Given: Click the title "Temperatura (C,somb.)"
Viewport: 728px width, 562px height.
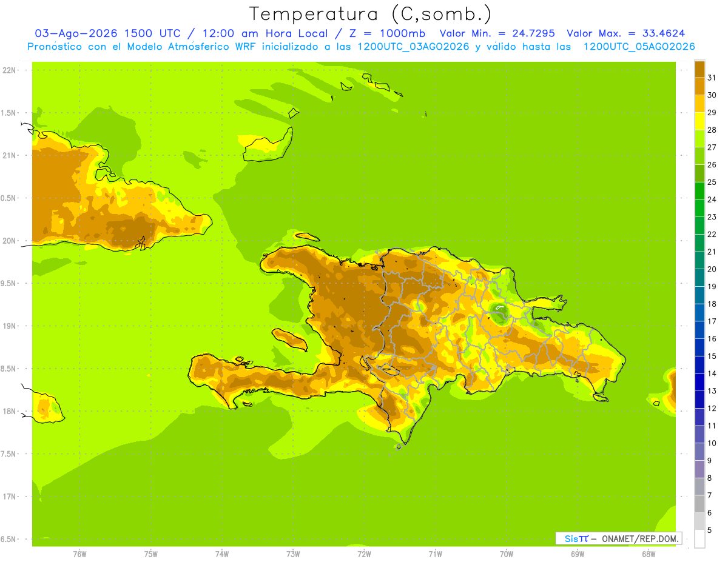Looking at the screenshot, I should pyautogui.click(x=371, y=14).
